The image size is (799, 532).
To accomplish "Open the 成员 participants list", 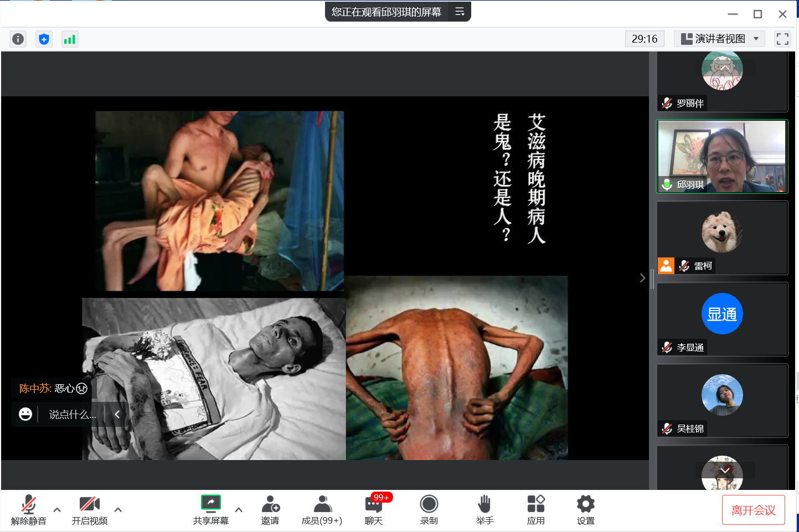I will (322, 510).
